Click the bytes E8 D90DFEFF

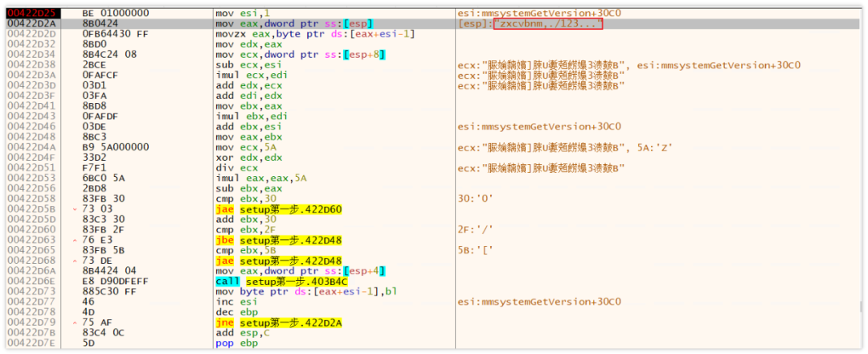[x=116, y=281]
